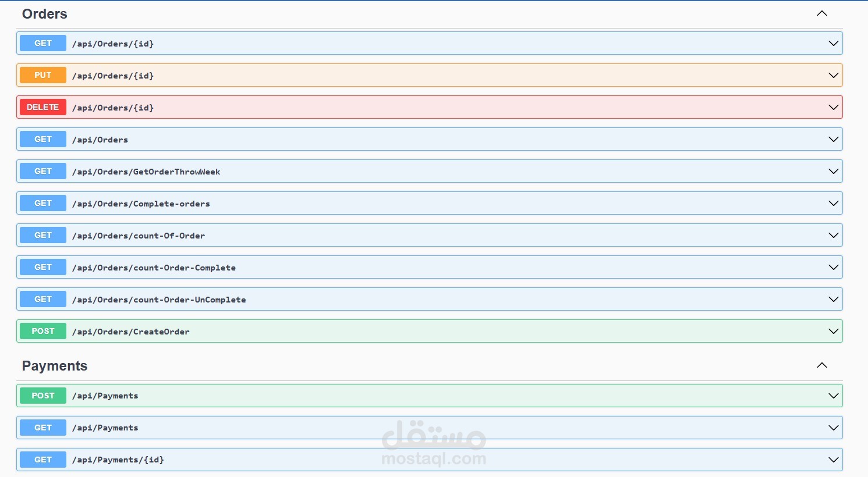Click the DELETE badge on /api/Orders/{id}
The height and width of the screenshot is (477, 868).
[42, 106]
